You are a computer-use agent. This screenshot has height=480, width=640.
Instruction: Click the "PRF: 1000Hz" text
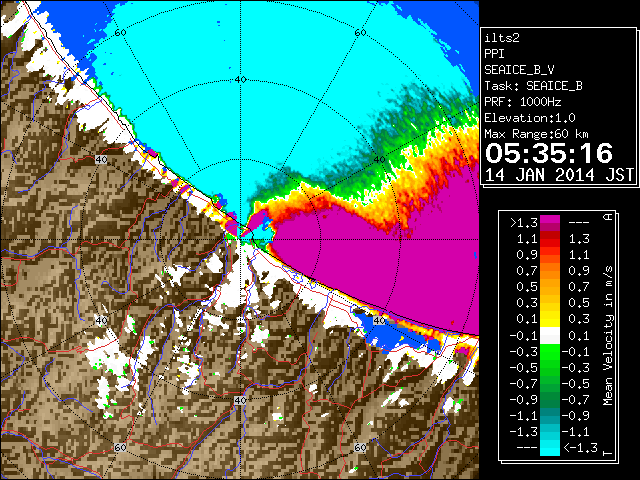click(x=523, y=102)
